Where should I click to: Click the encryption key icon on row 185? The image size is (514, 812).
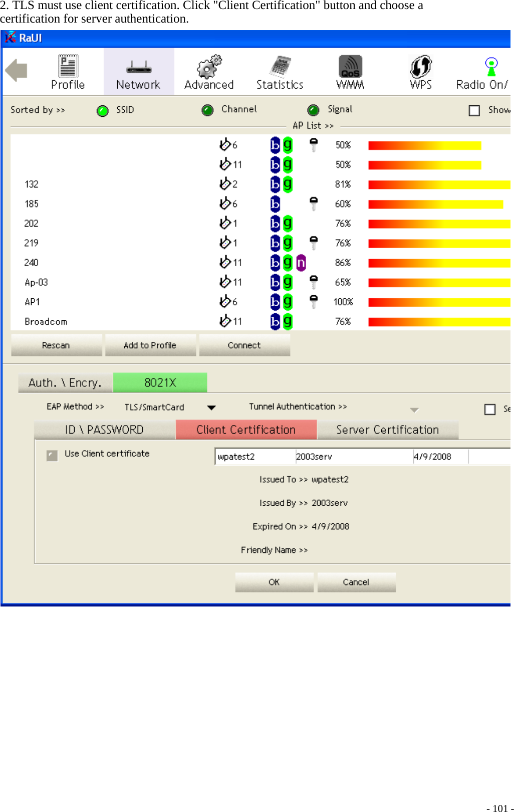pyautogui.click(x=314, y=204)
